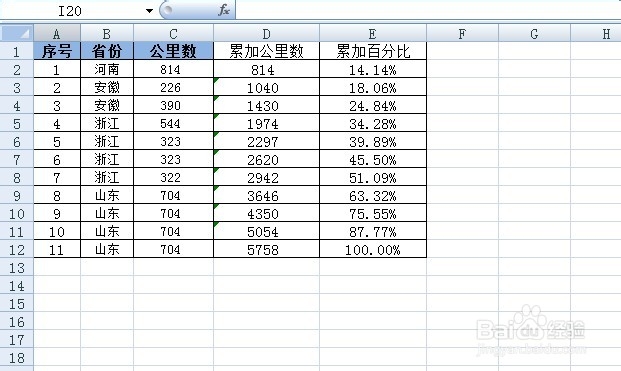Select the cell with value 1430
This screenshot has height=371, width=621.
tap(267, 105)
